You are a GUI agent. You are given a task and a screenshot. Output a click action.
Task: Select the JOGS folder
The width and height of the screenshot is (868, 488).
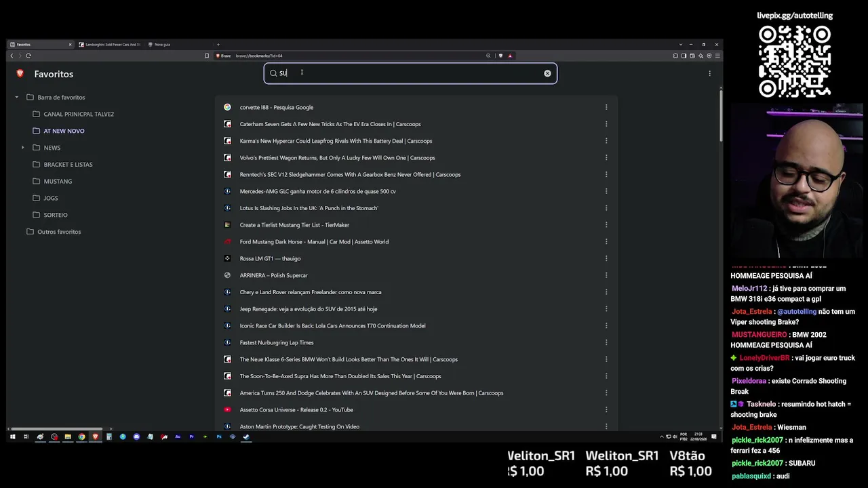point(51,198)
